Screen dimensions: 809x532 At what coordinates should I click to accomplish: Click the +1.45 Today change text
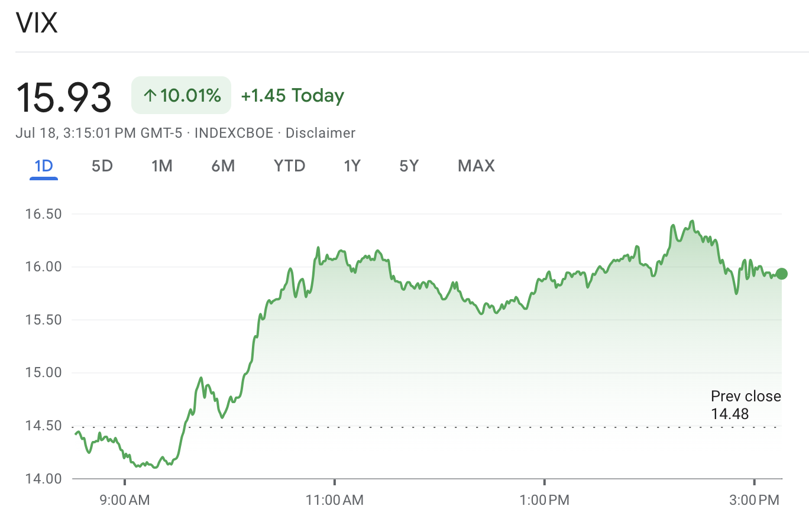[292, 95]
